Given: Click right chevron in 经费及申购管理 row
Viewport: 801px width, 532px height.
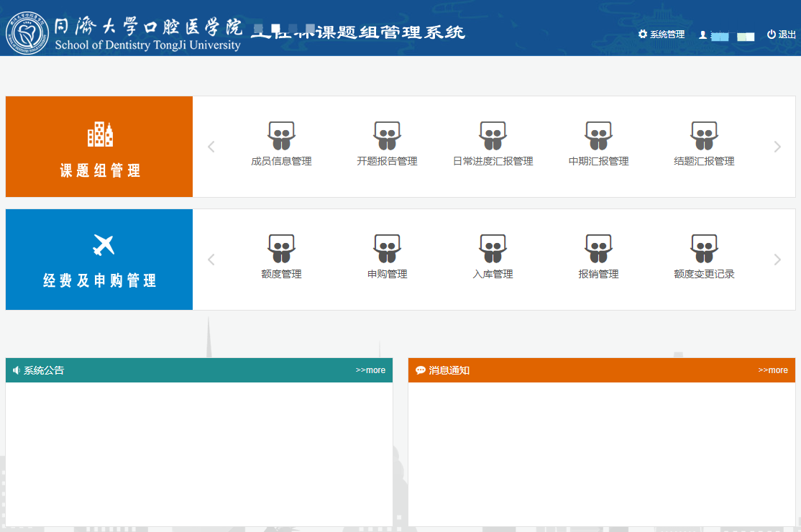Looking at the screenshot, I should tap(777, 260).
